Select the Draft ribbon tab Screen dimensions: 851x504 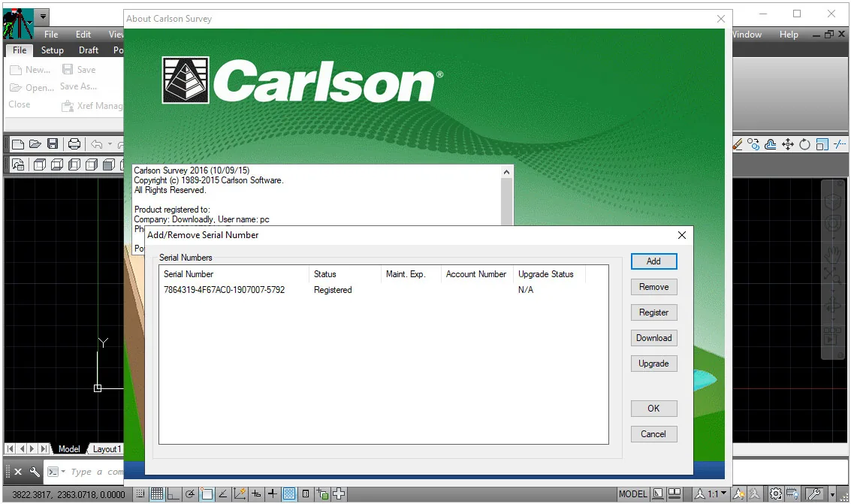tap(89, 50)
